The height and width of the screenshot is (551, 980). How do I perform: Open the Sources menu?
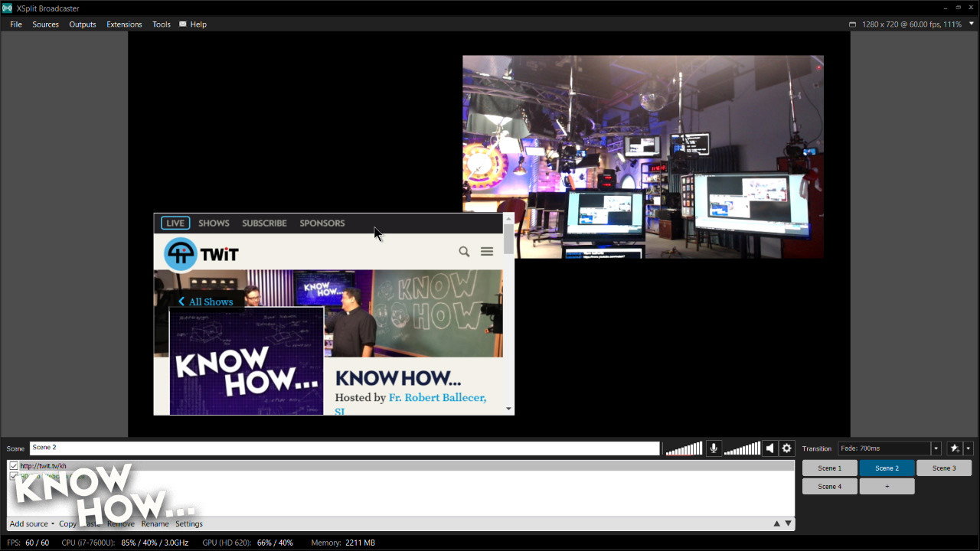(45, 24)
